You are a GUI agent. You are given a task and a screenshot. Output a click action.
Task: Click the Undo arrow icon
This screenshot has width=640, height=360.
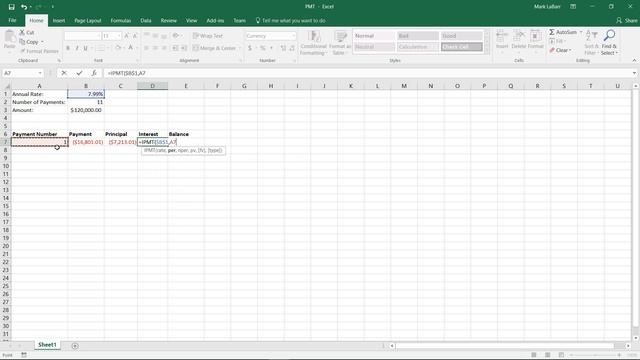[24, 7]
